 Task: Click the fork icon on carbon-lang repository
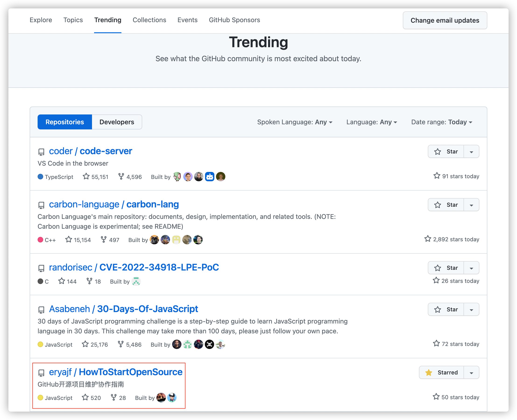click(103, 239)
